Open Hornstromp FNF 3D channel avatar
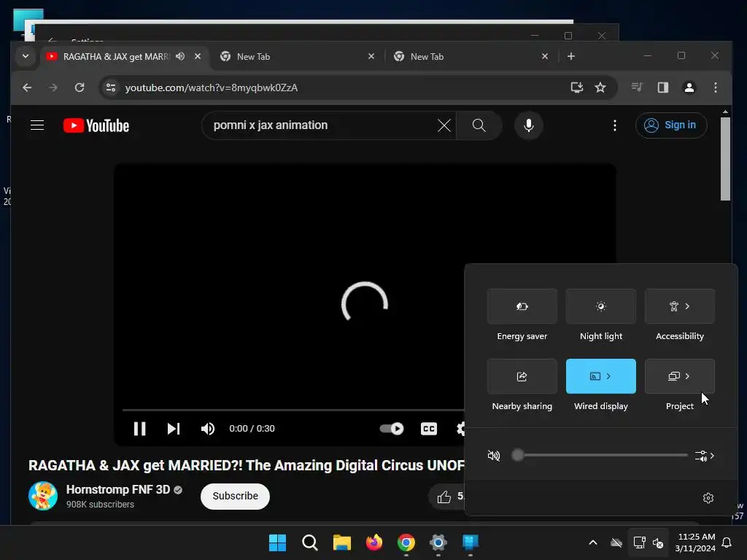The width and height of the screenshot is (747, 560). point(43,496)
